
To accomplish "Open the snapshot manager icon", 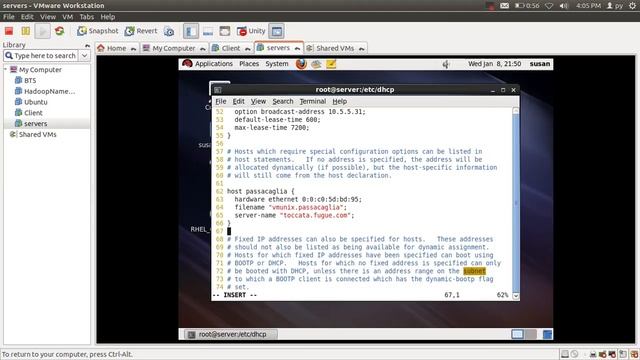I will [x=169, y=31].
